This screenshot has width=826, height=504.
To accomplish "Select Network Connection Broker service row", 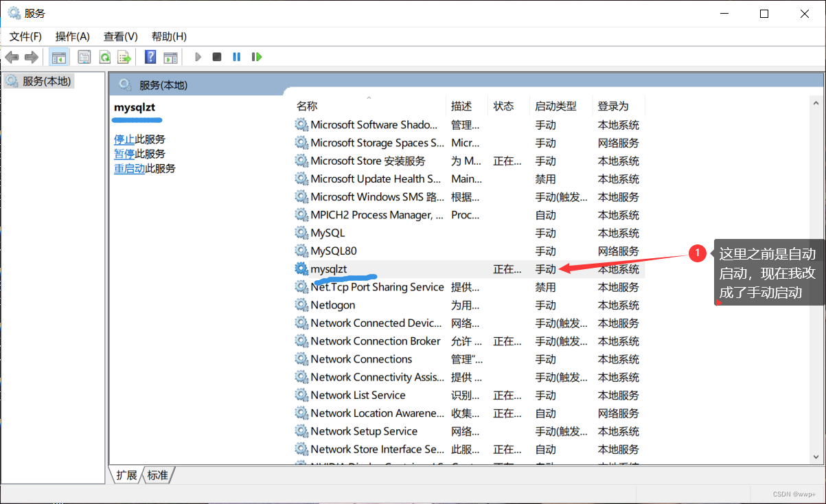I will pyautogui.click(x=468, y=341).
